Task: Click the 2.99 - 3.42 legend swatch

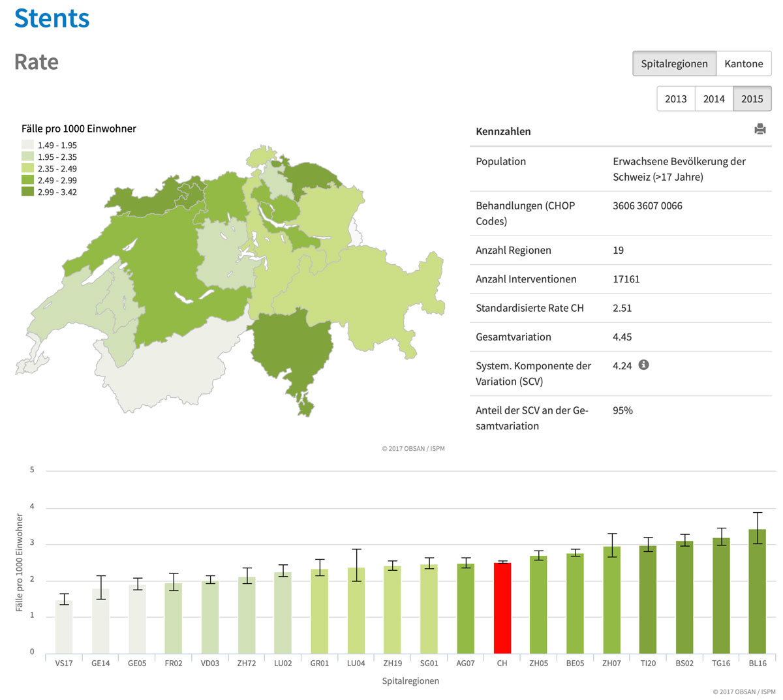Action: click(x=27, y=192)
